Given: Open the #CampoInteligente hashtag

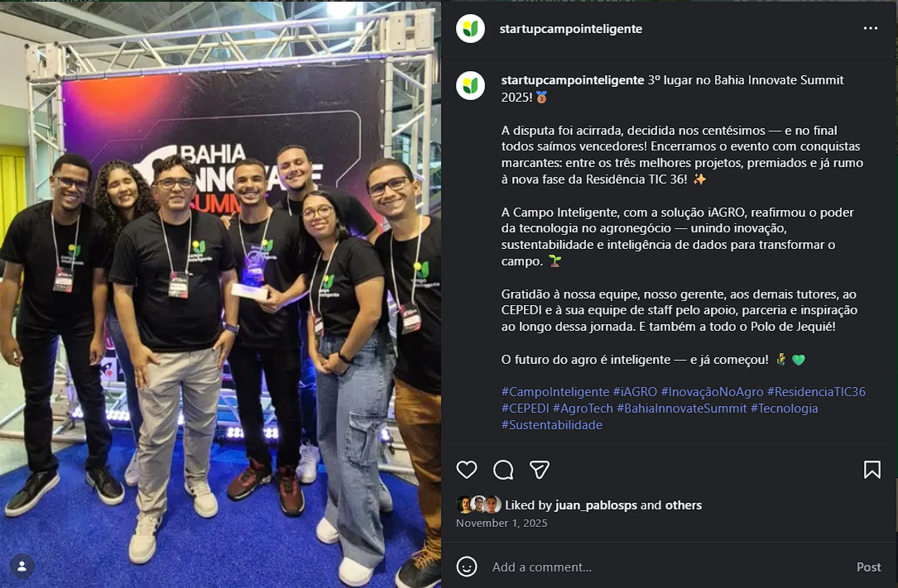Looking at the screenshot, I should pos(555,392).
